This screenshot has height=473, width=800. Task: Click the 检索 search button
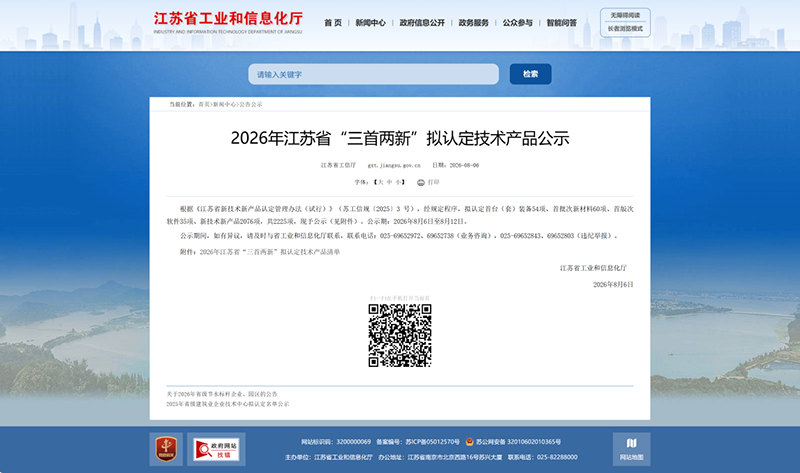531,74
